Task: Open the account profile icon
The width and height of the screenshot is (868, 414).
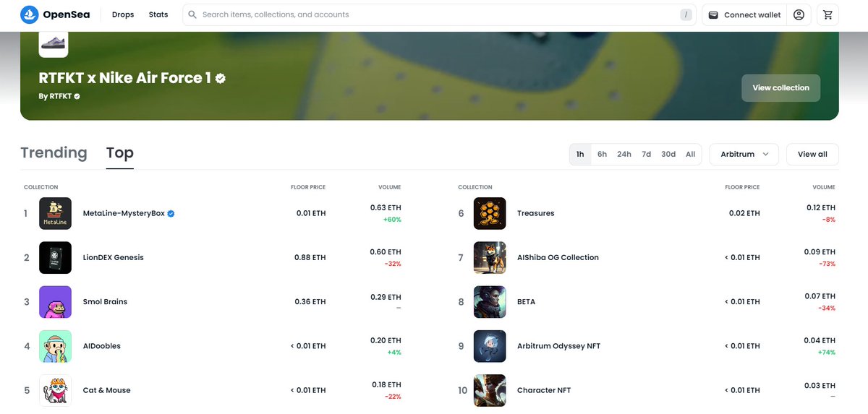Action: point(799,14)
